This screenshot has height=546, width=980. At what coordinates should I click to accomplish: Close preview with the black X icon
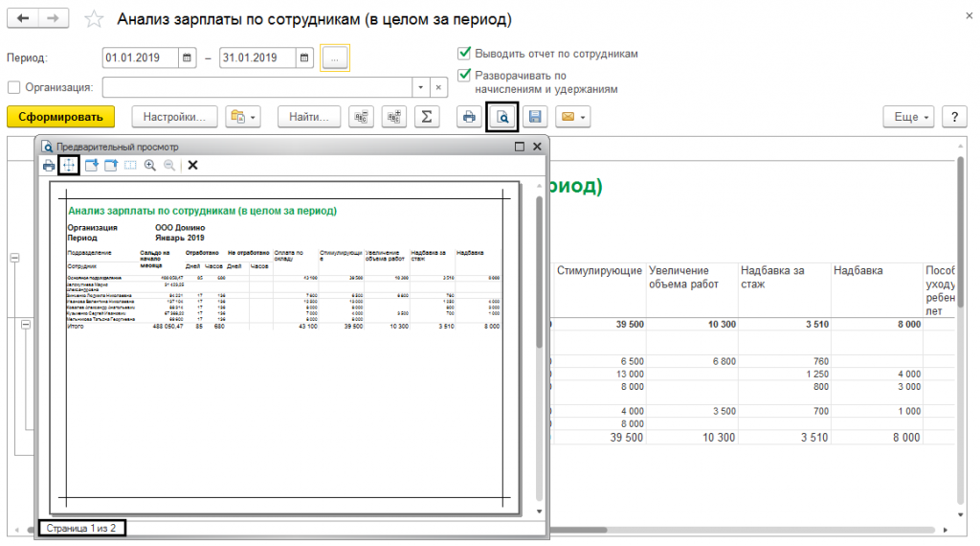[192, 166]
